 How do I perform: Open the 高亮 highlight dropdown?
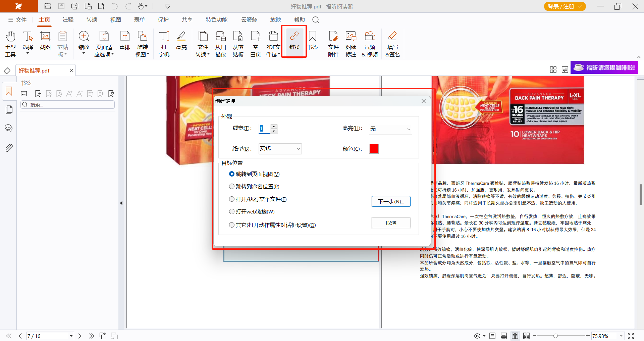point(390,129)
